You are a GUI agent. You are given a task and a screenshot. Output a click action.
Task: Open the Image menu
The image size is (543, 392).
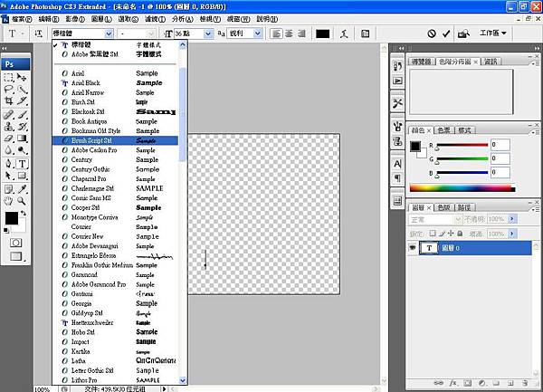click(75, 19)
